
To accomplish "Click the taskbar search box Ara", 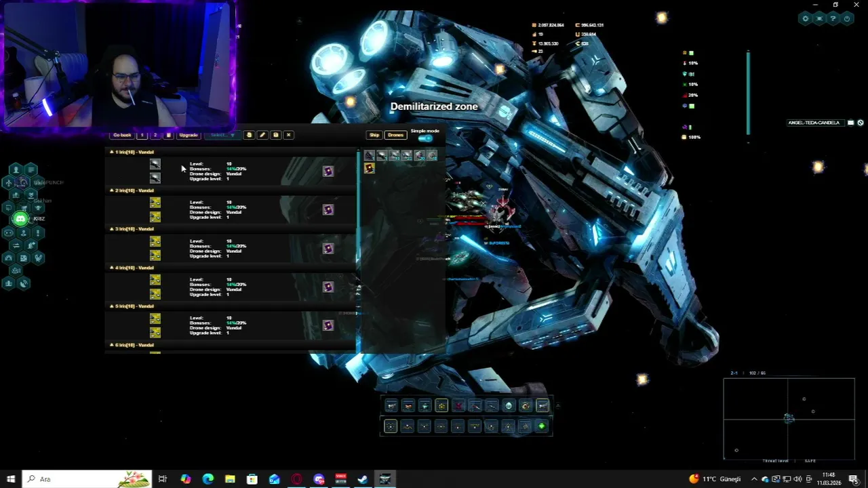I will click(87, 479).
